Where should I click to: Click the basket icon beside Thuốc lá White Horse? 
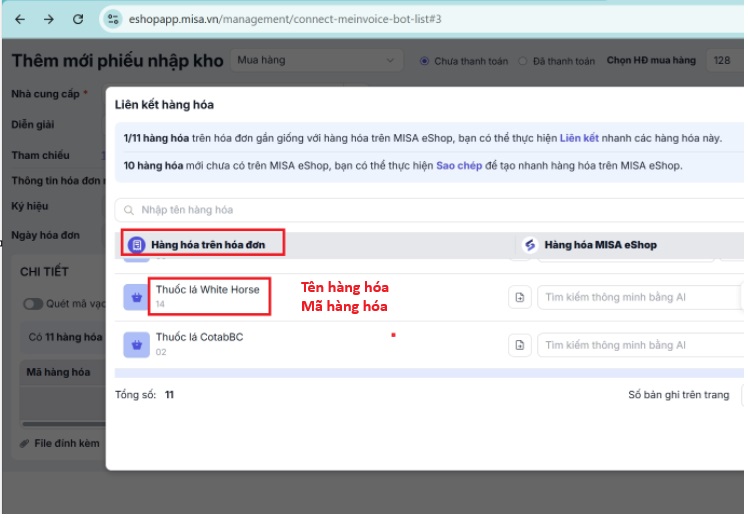(x=136, y=297)
